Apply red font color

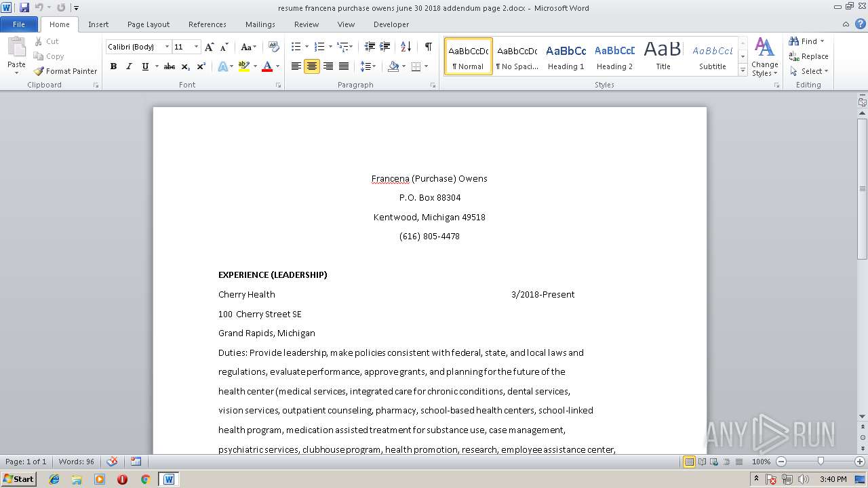click(x=267, y=66)
